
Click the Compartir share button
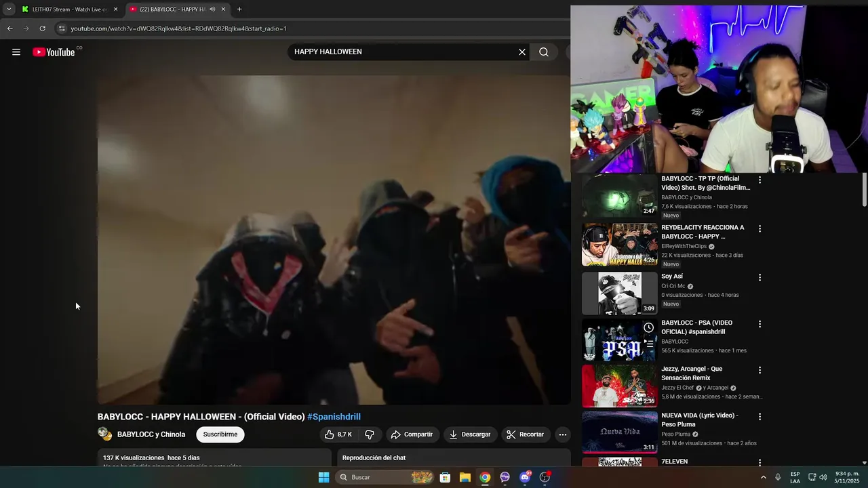click(x=412, y=434)
